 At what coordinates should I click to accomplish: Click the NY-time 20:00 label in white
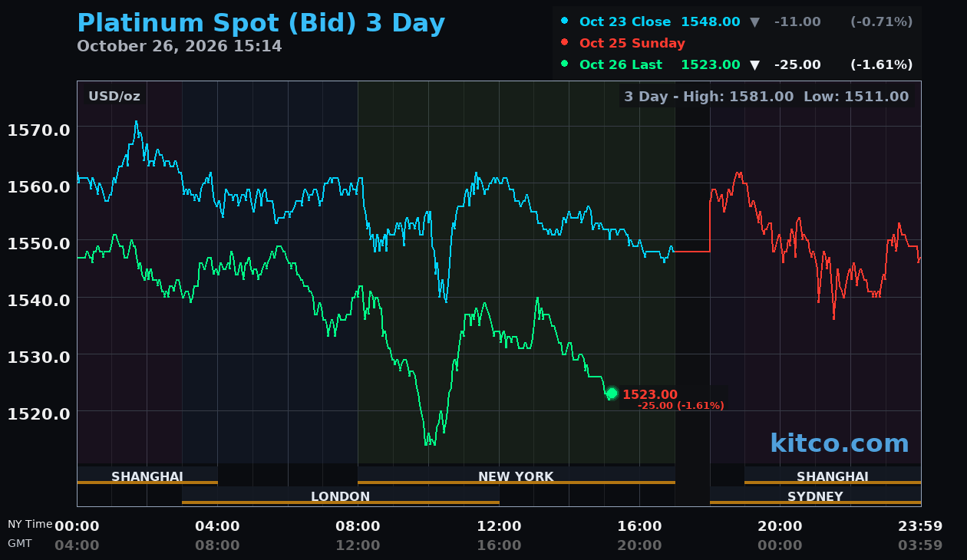[780, 526]
